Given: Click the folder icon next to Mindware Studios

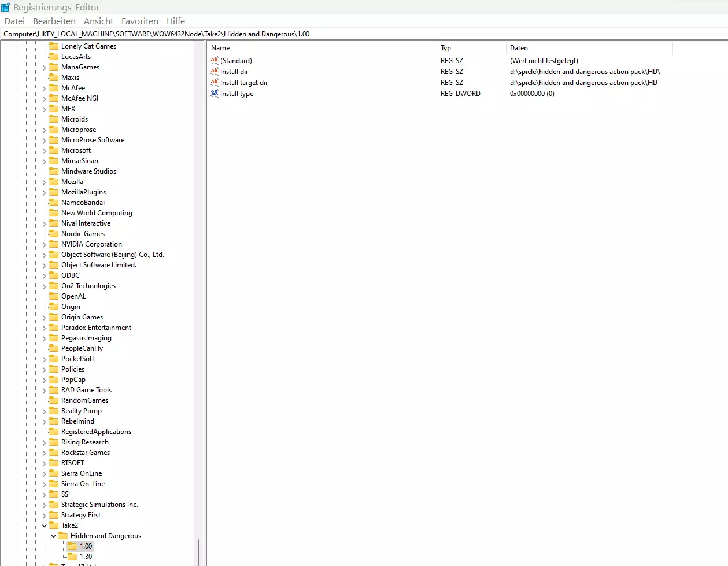Looking at the screenshot, I should point(54,171).
